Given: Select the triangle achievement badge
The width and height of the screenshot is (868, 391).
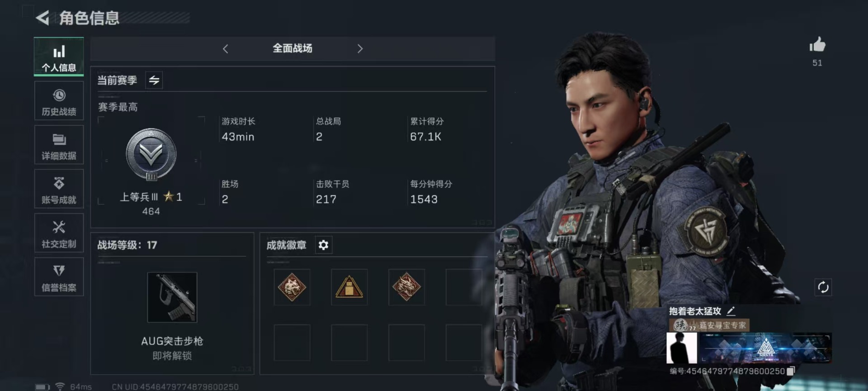Looking at the screenshot, I should point(349,287).
